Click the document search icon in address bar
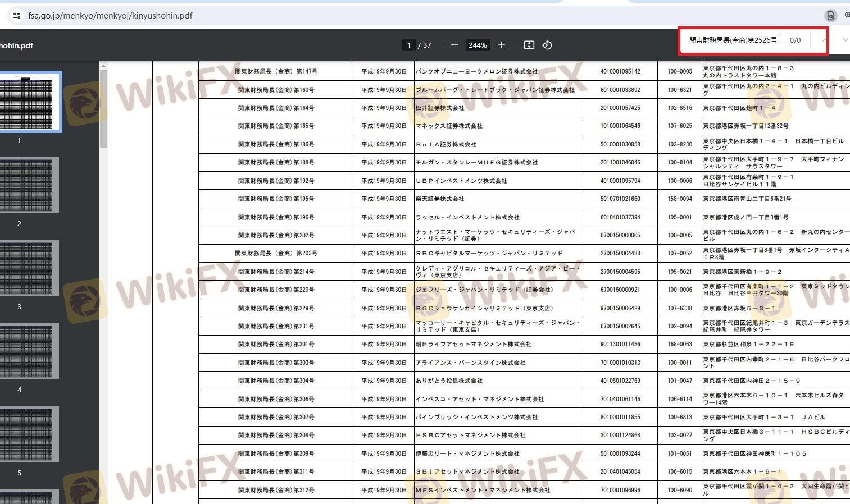 [x=830, y=16]
